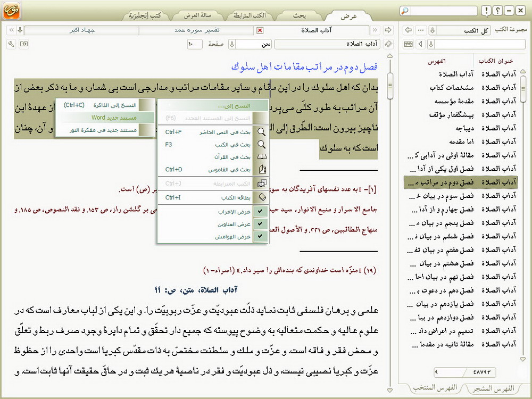Screen dimensions: 532x399
Task: Click the عنوان الكتاب column header
Action: [x=495, y=61]
